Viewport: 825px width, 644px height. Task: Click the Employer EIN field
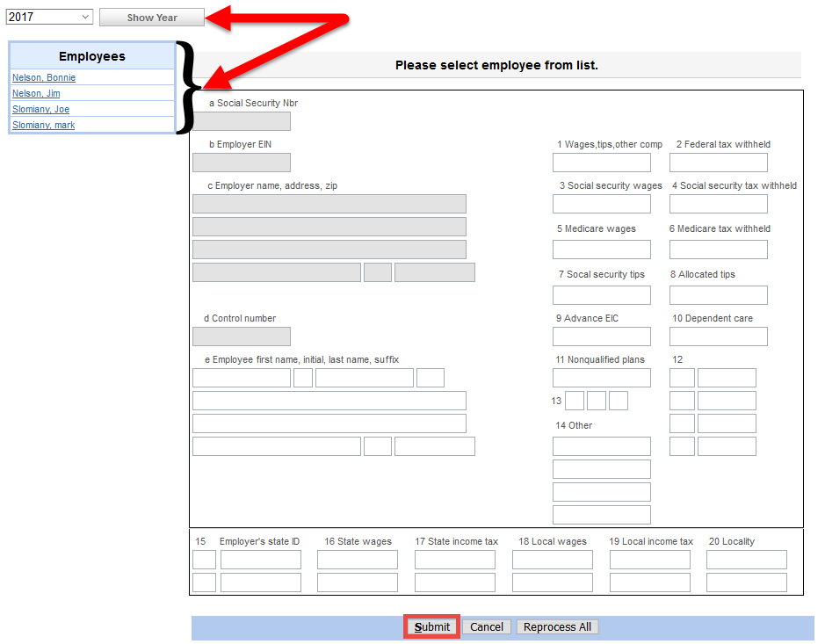[x=242, y=163]
